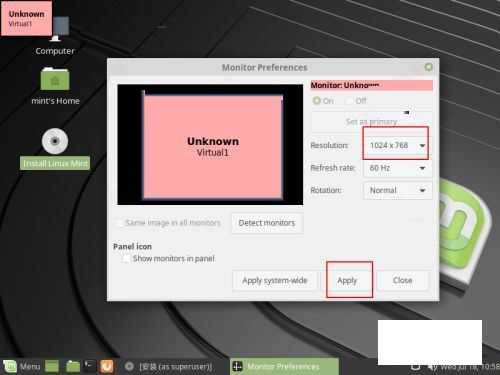Image resolution: width=500 pixels, height=375 pixels.
Task: Select the pink Unknown Virtual1 monitor preview
Action: (213, 147)
